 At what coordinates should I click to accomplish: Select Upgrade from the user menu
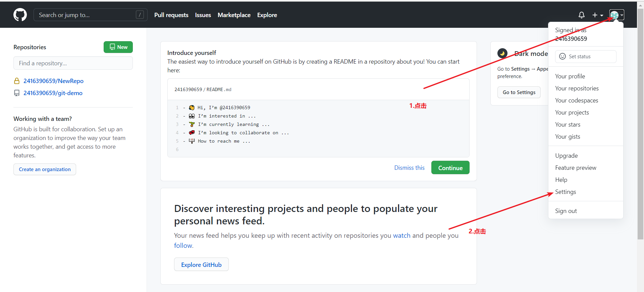[566, 156]
